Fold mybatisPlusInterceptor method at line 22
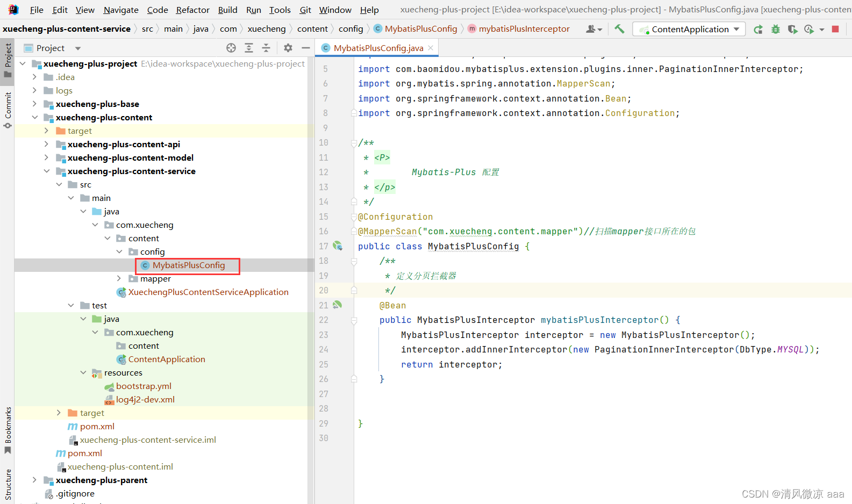 coord(354,320)
